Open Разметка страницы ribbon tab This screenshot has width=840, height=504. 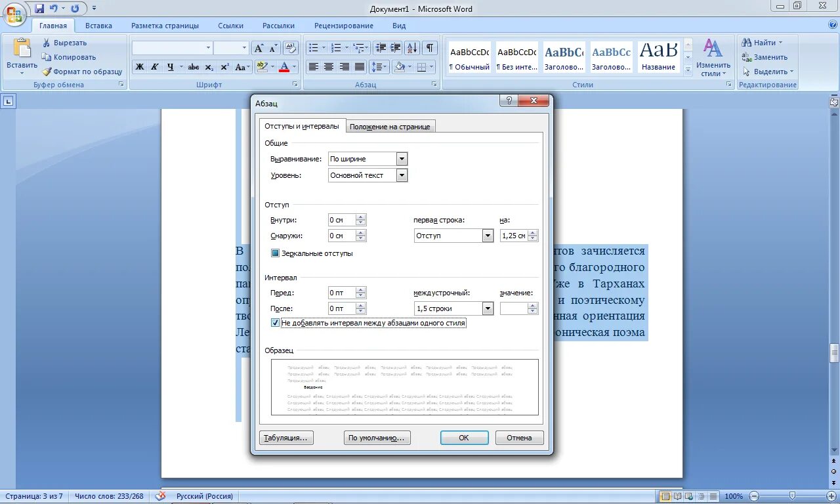pos(165,26)
